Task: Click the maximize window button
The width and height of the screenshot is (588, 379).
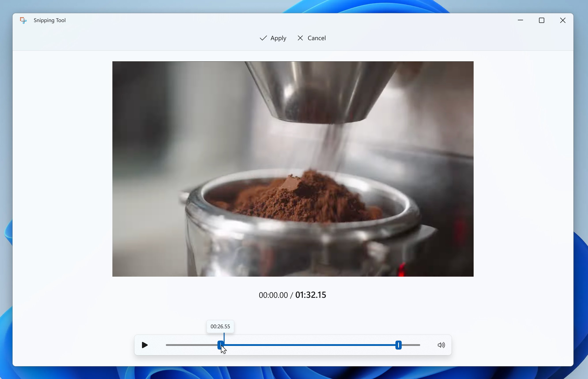Action: [x=542, y=20]
